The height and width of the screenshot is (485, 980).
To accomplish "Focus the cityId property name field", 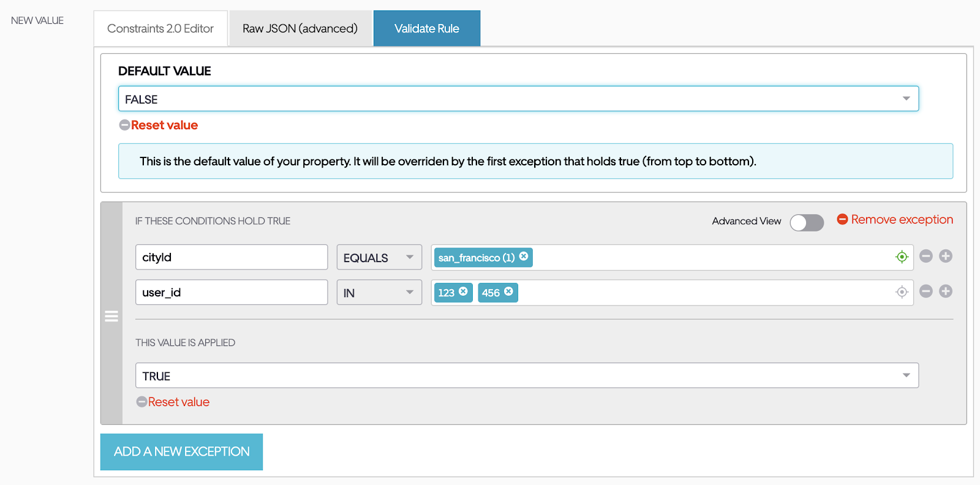I will 232,257.
